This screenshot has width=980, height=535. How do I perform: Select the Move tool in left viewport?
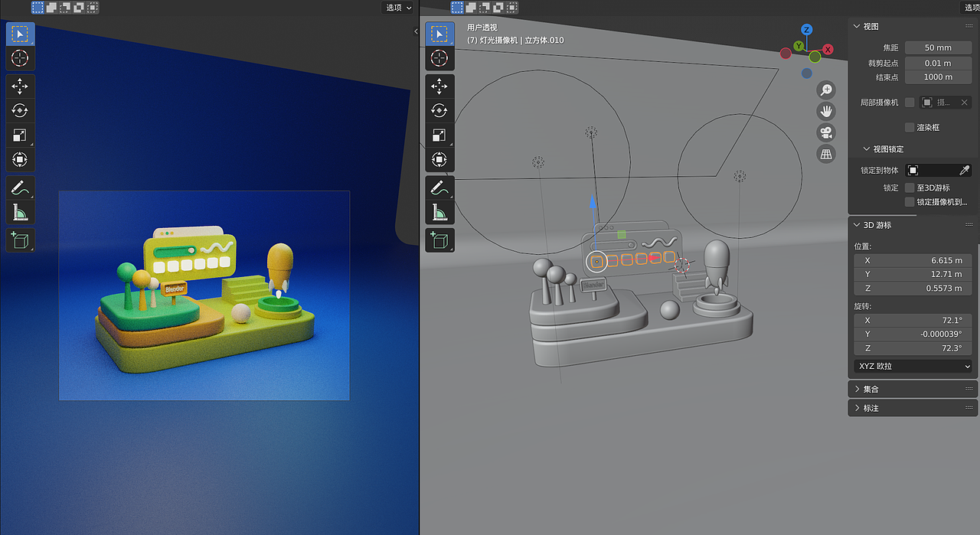coord(21,86)
